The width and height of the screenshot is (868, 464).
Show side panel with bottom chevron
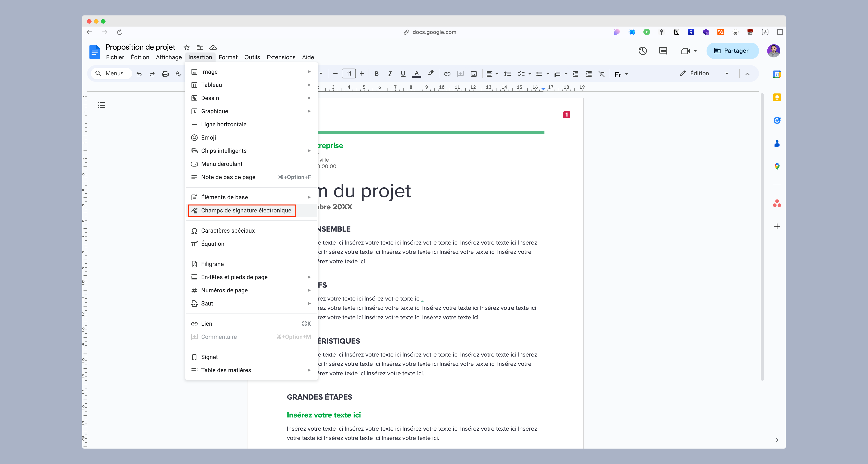click(x=777, y=440)
